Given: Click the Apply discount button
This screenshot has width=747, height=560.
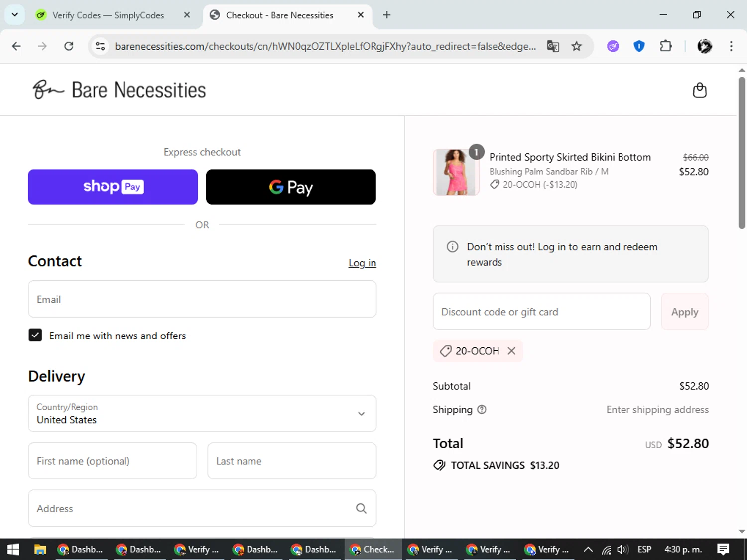Looking at the screenshot, I should [685, 312].
